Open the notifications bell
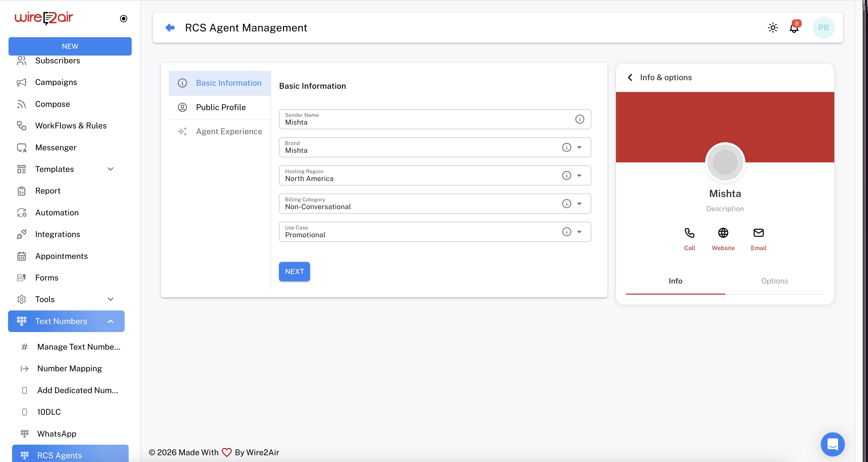This screenshot has height=462, width=868. (x=794, y=28)
